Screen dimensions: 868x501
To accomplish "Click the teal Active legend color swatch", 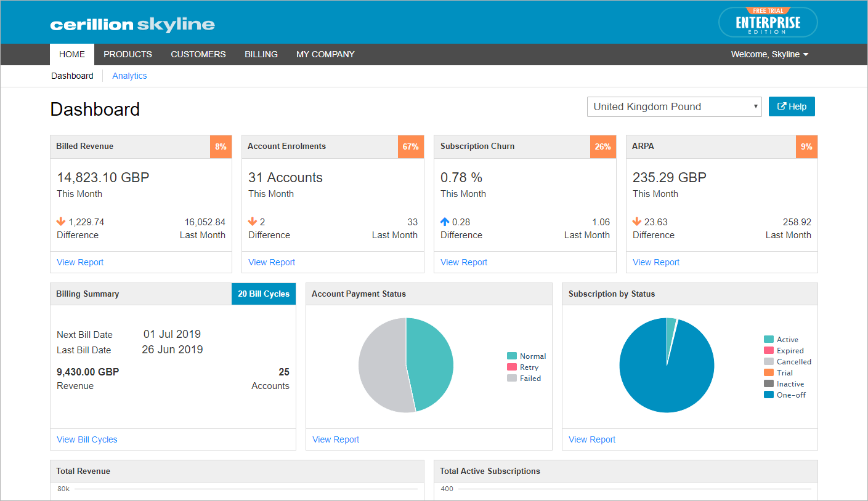I will point(769,339).
